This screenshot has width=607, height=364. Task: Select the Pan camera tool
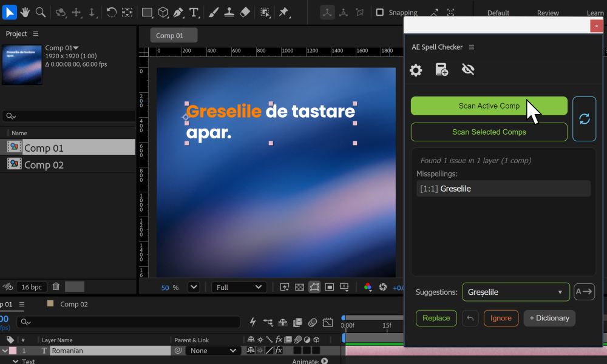76,13
